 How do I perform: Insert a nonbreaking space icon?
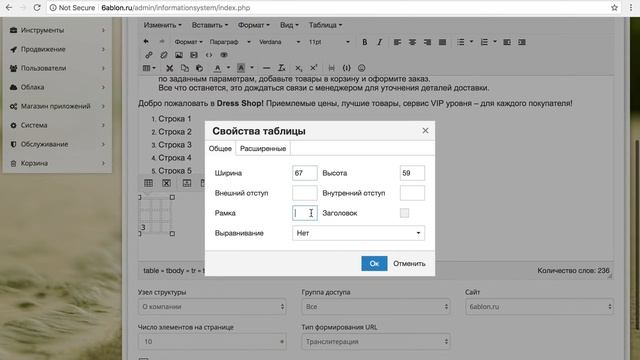[347, 68]
